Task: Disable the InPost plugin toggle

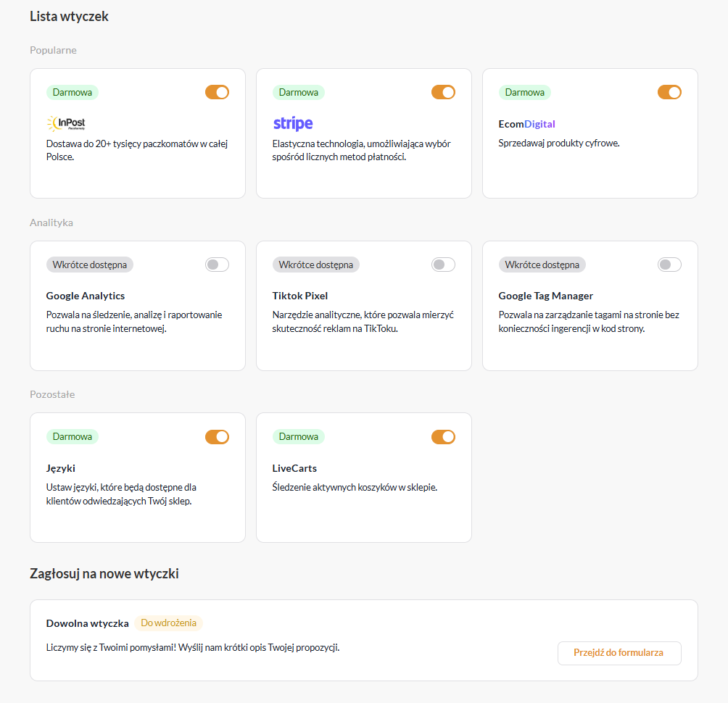Action: pyautogui.click(x=217, y=92)
